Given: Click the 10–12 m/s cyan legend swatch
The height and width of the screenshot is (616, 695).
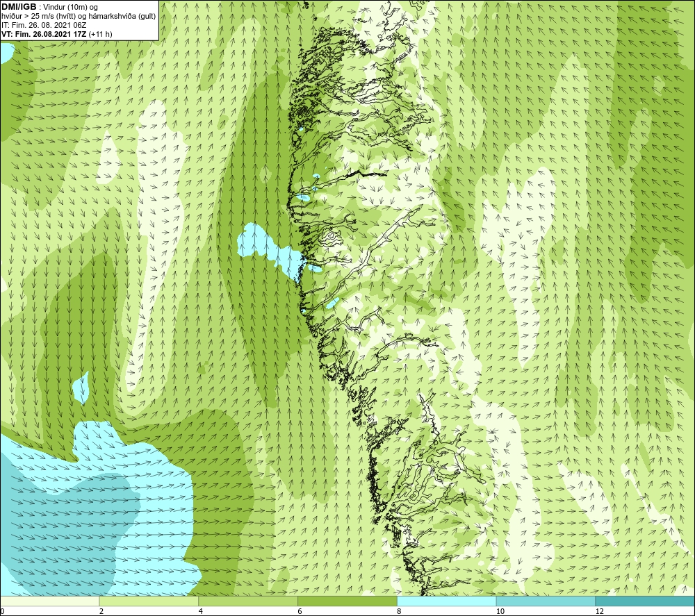Looking at the screenshot, I should (546, 601).
